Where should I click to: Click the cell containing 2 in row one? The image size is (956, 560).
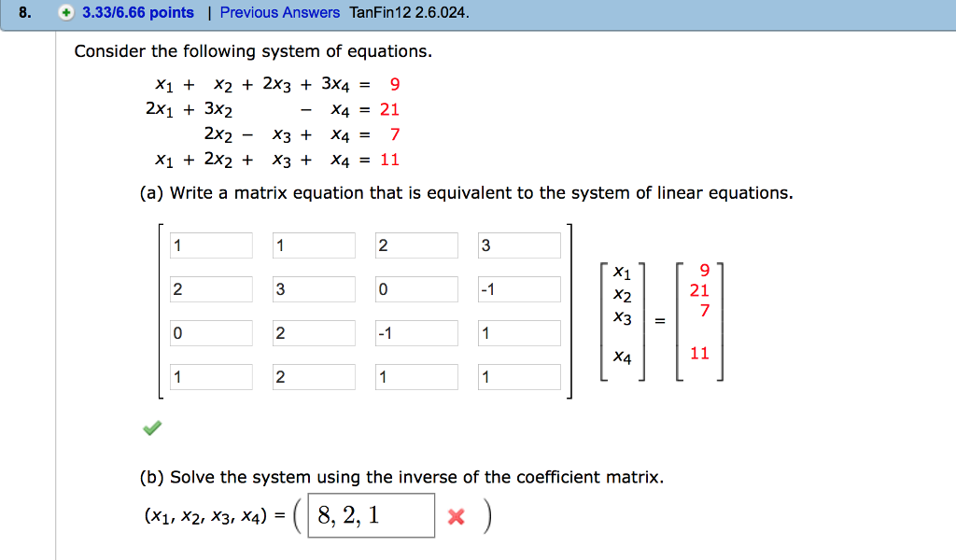tap(416, 245)
